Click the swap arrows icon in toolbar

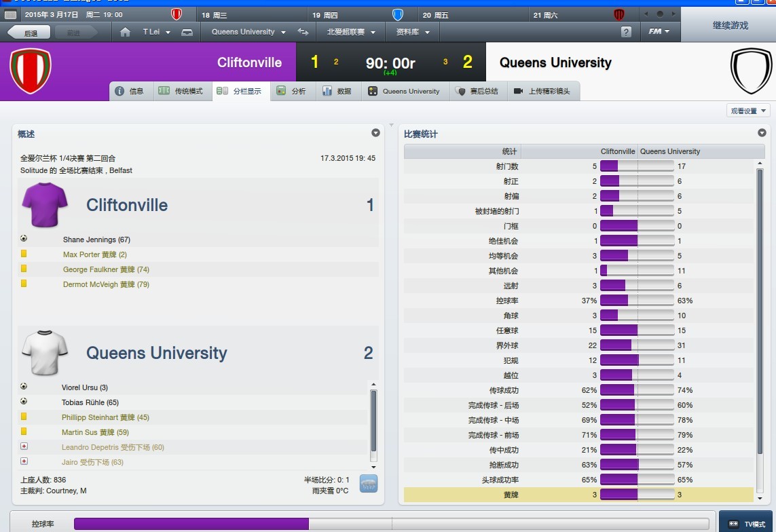[303, 32]
